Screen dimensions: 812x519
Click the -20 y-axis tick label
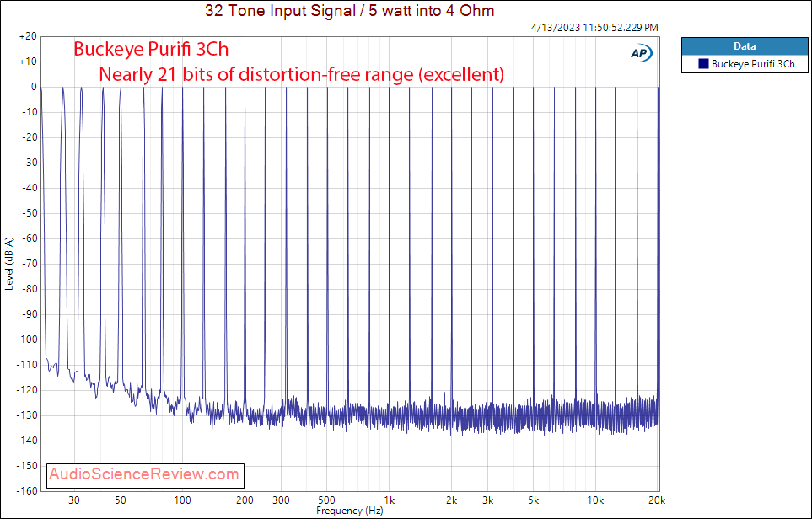point(29,137)
